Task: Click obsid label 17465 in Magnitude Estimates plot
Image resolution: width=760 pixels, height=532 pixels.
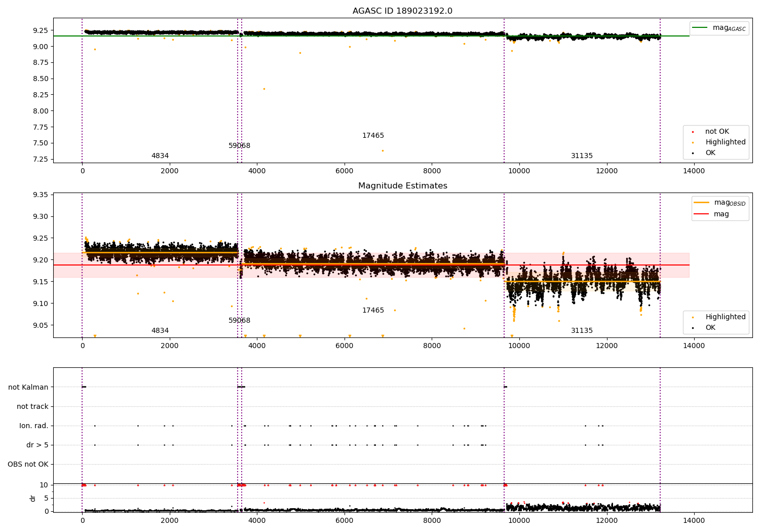Action: (373, 311)
